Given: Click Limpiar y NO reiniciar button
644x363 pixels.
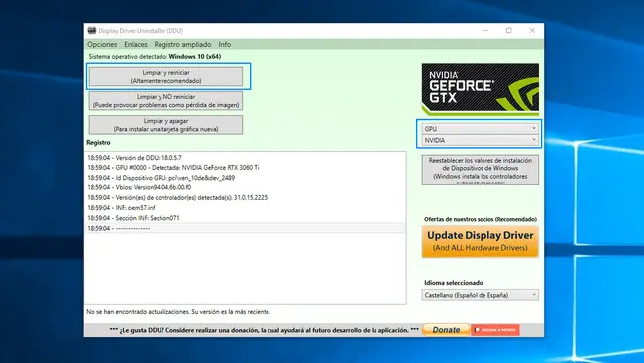Looking at the screenshot, I should 165,101.
